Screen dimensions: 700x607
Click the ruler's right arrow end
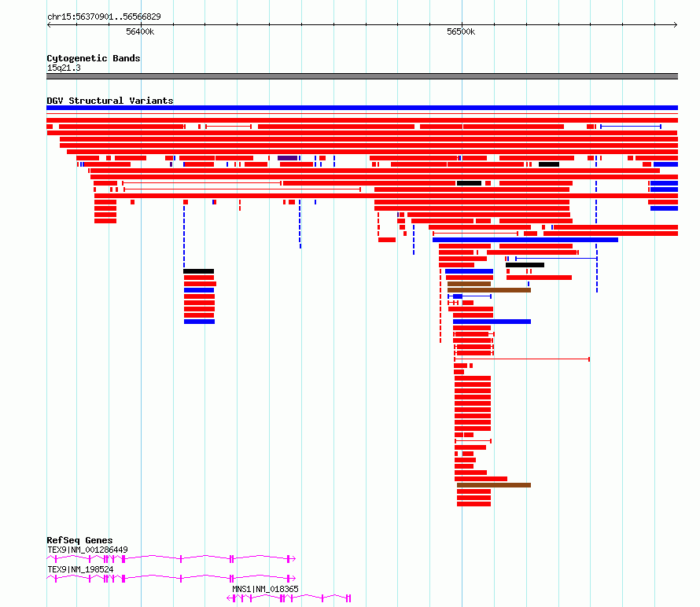pyautogui.click(x=676, y=25)
